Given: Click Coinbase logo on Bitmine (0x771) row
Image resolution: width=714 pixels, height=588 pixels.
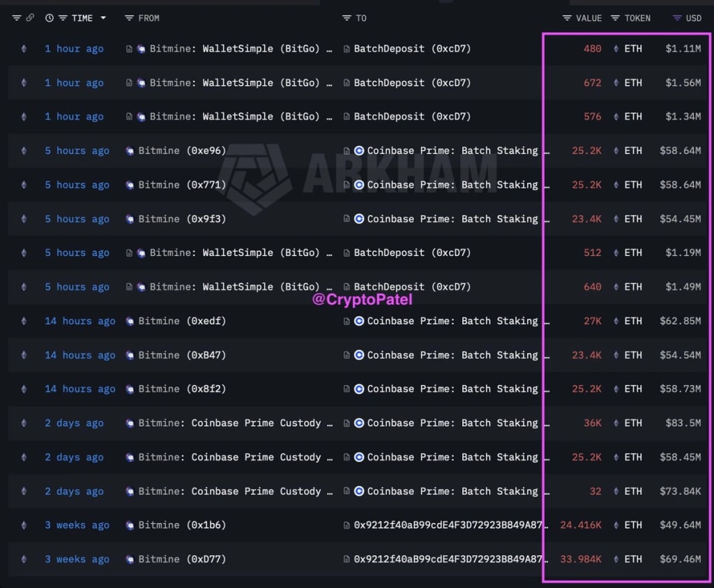Looking at the screenshot, I should pos(359,185).
